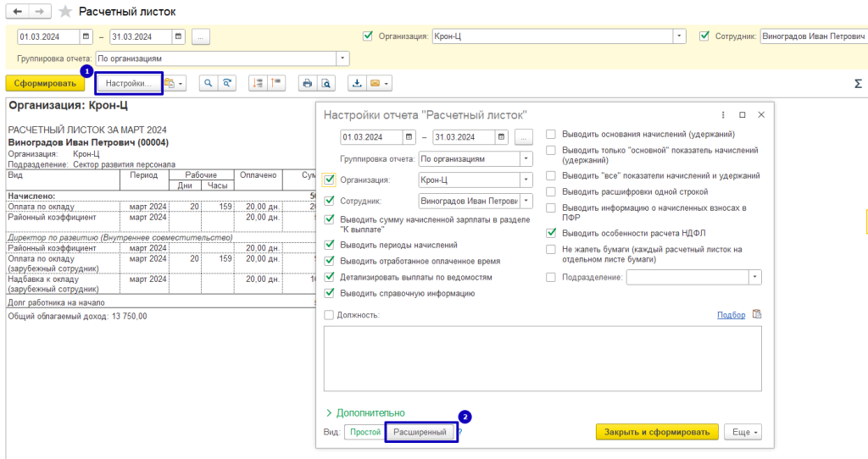Open Группировка отчета dropdown in main form
This screenshot has height=459, width=868.
342,58
